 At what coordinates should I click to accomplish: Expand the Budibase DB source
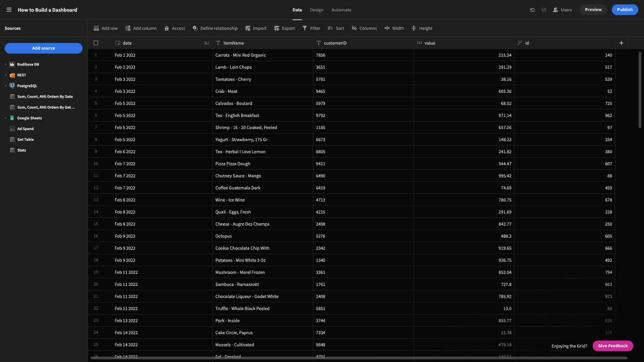(x=6, y=64)
